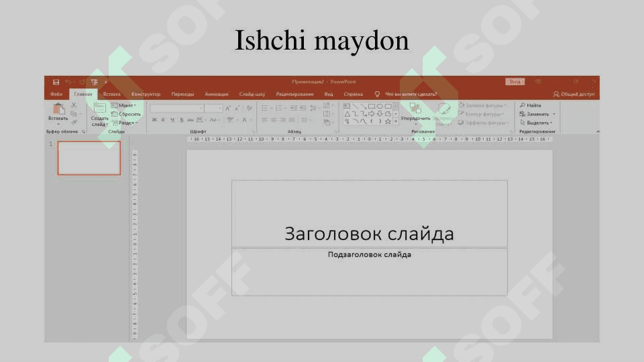This screenshot has height=362, width=644.
Task: Select the rectangle shape in gallery
Action: [372, 106]
